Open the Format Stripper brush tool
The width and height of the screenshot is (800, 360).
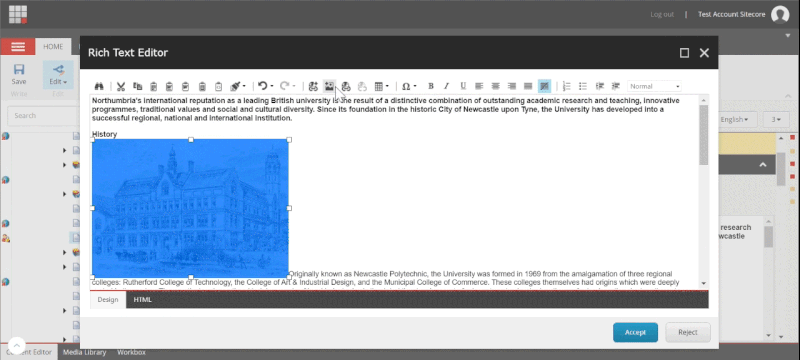(235, 86)
